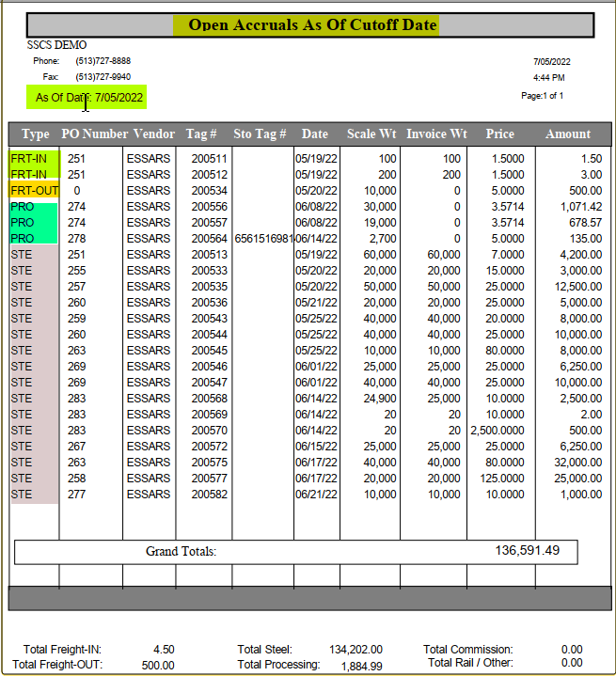Screen dimensions: 616x676
Task: Click the date 06/21/22
Action: click(316, 494)
